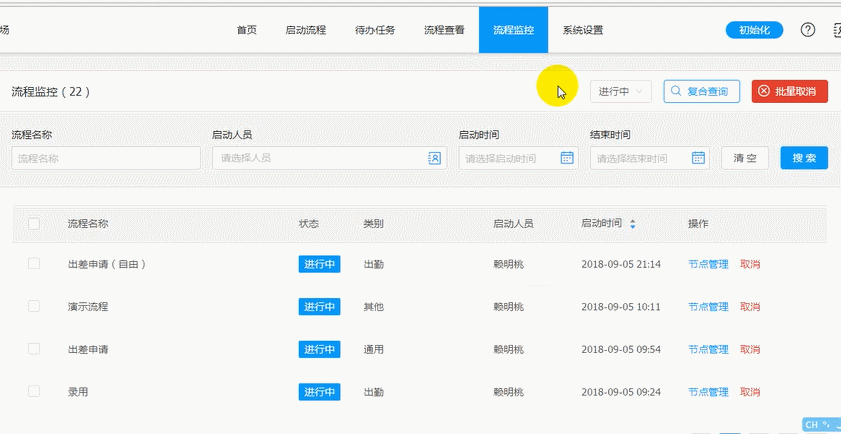
Task: Open 节点管理 for 录用
Action: (x=709, y=392)
